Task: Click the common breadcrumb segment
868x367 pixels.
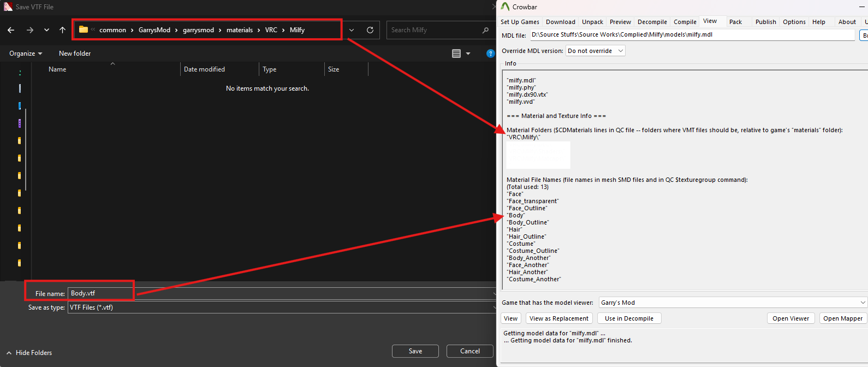Action: 112,30
